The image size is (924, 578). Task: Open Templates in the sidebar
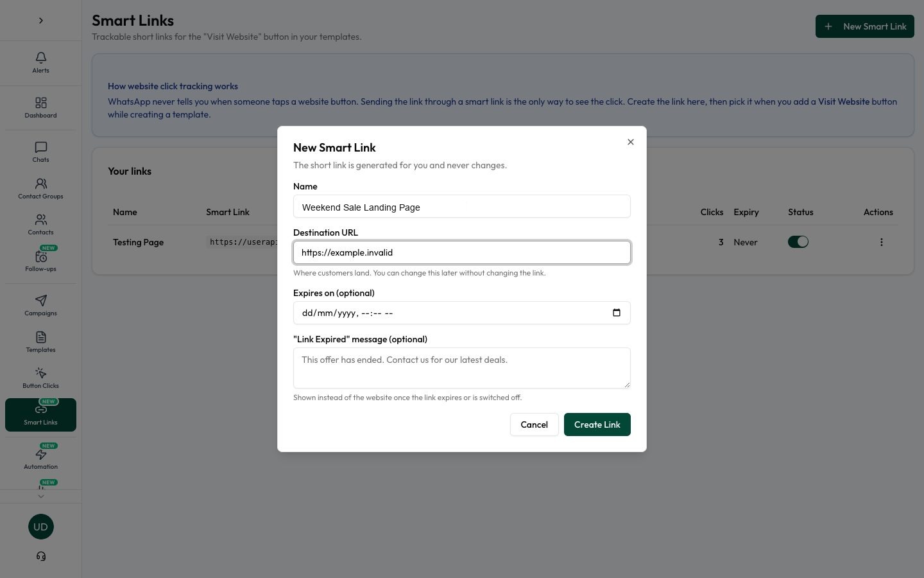[x=40, y=342]
